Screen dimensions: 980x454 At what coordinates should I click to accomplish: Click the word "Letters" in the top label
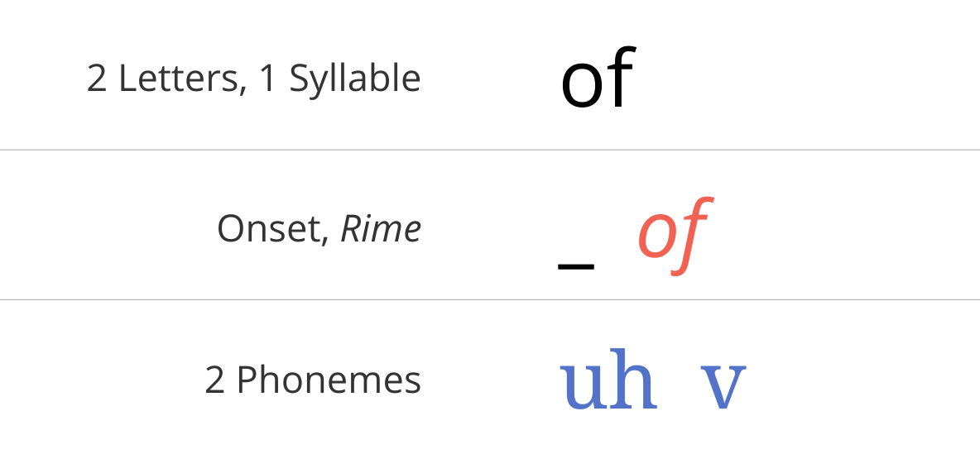(x=178, y=79)
